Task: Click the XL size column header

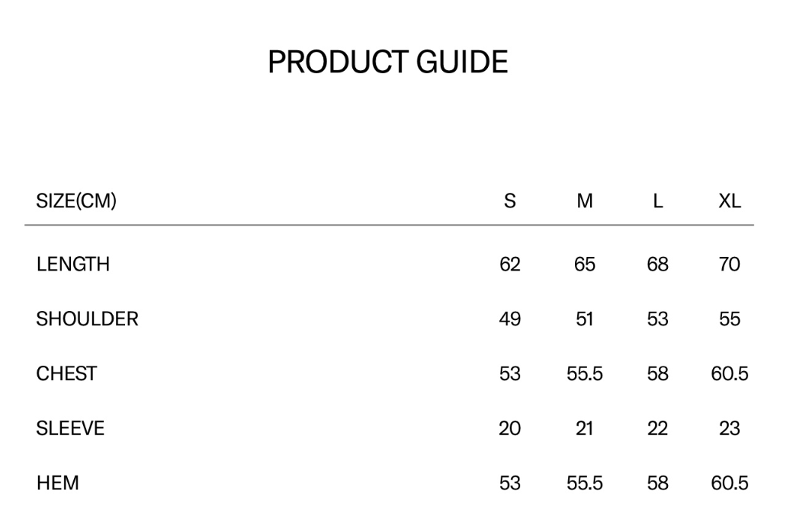Action: (x=730, y=200)
